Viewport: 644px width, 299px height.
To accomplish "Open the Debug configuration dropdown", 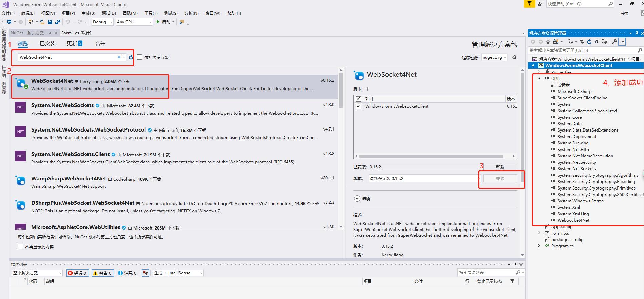I will (x=102, y=22).
